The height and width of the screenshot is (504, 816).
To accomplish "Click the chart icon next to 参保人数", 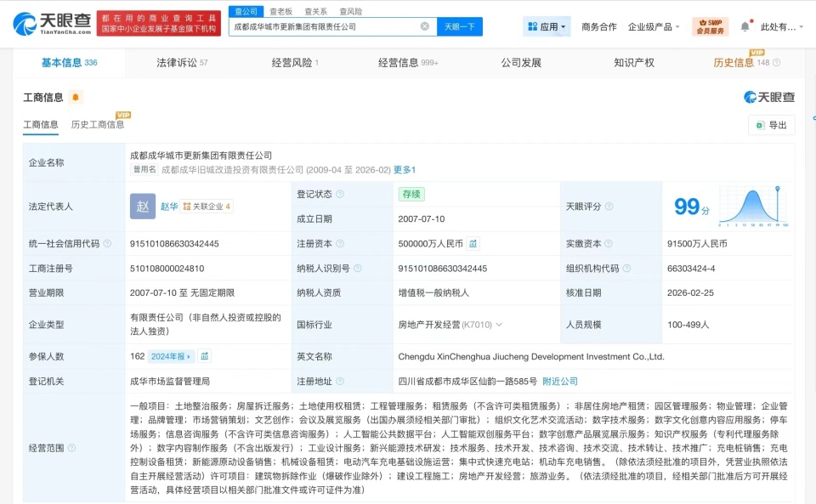I will pyautogui.click(x=204, y=356).
